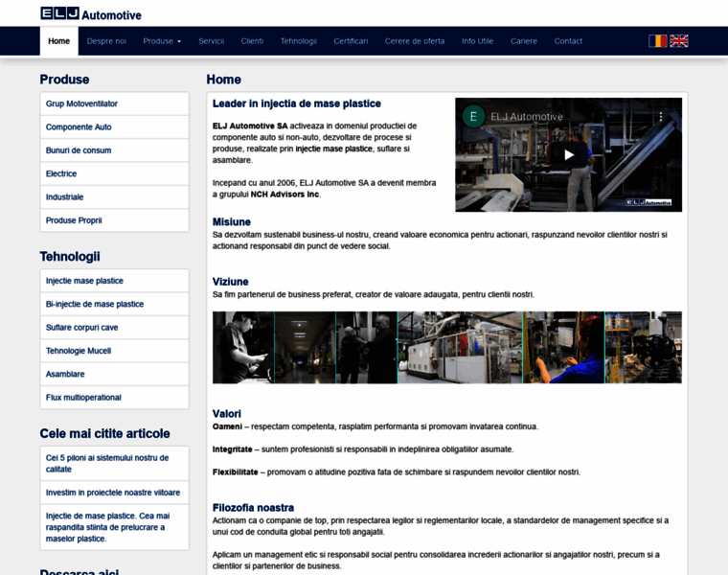Open Produse Proprii in sidebar
The height and width of the screenshot is (575, 728).
(114, 220)
